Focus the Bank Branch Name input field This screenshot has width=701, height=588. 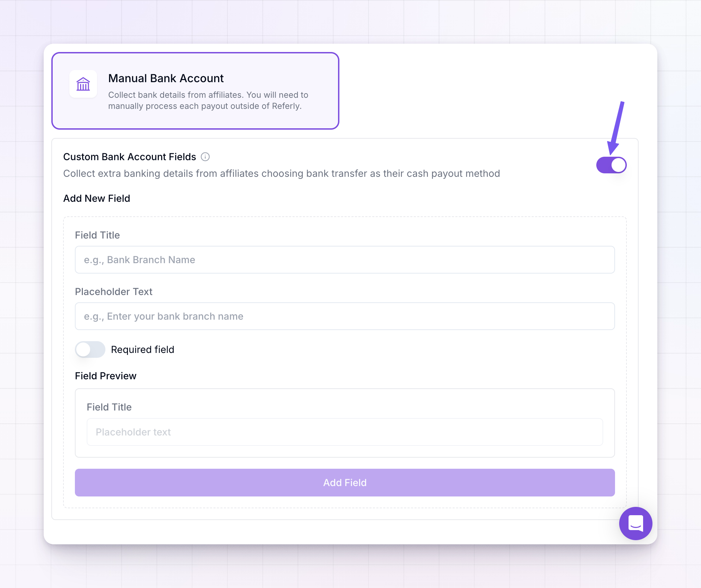point(345,260)
